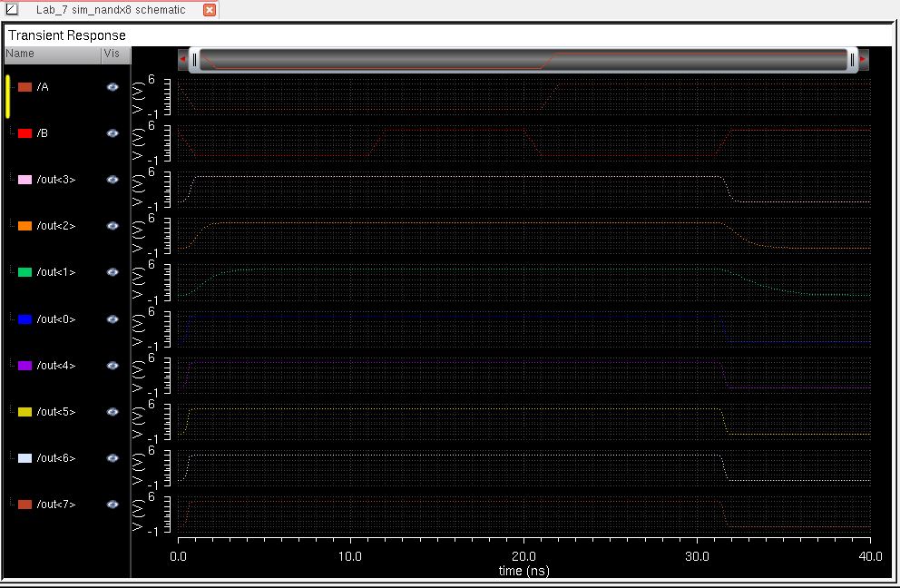Close the Lab_7 sim_nandx8 schematic tab
The width and height of the screenshot is (900, 588).
tap(210, 10)
